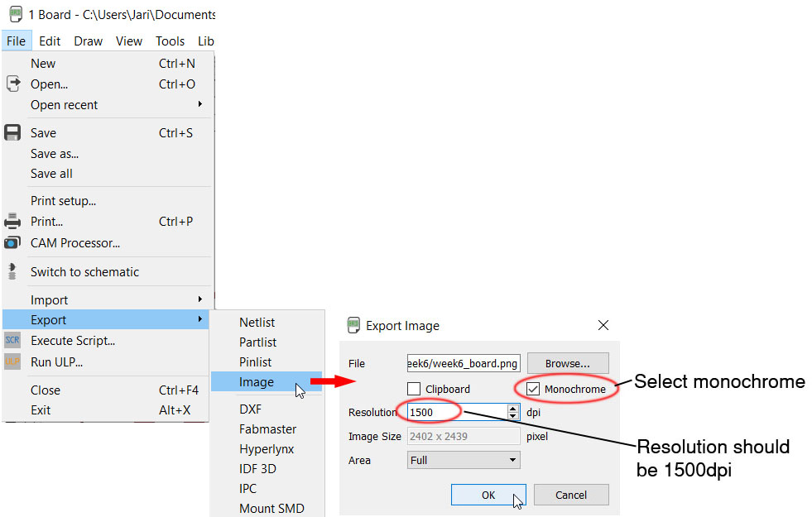Viewport: 812px width, 517px height.
Task: Choose New from the File menu
Action: point(106,63)
